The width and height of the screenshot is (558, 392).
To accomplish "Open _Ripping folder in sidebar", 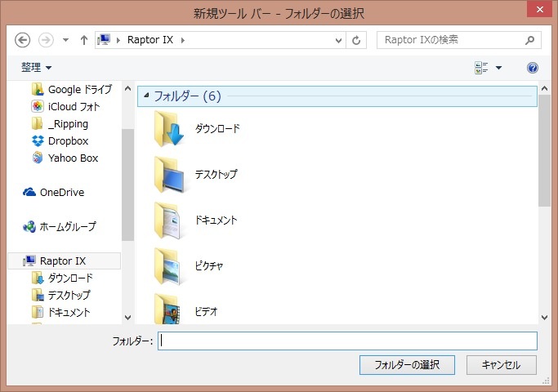I will [x=60, y=124].
